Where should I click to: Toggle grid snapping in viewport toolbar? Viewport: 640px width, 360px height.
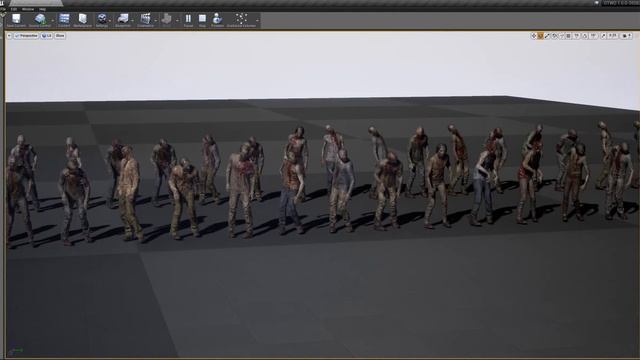[x=568, y=36]
